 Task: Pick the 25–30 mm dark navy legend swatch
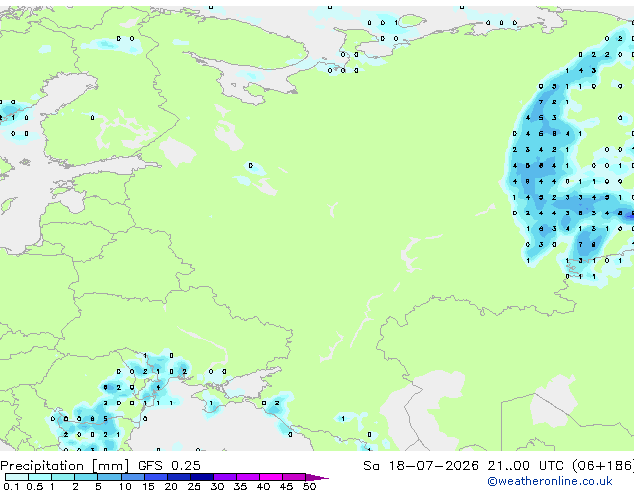coord(202,477)
